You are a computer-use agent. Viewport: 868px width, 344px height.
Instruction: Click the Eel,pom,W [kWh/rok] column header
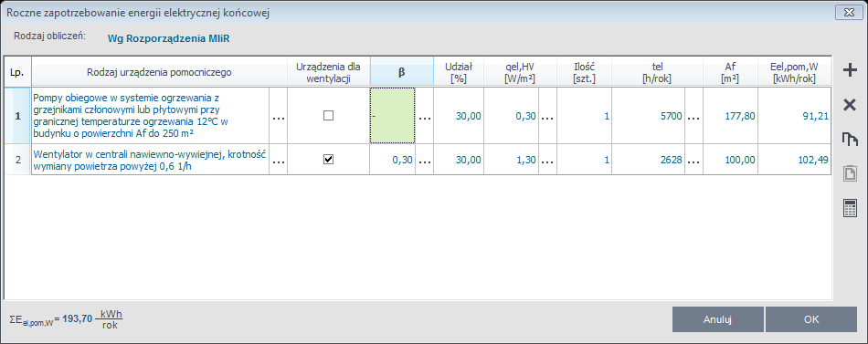794,71
